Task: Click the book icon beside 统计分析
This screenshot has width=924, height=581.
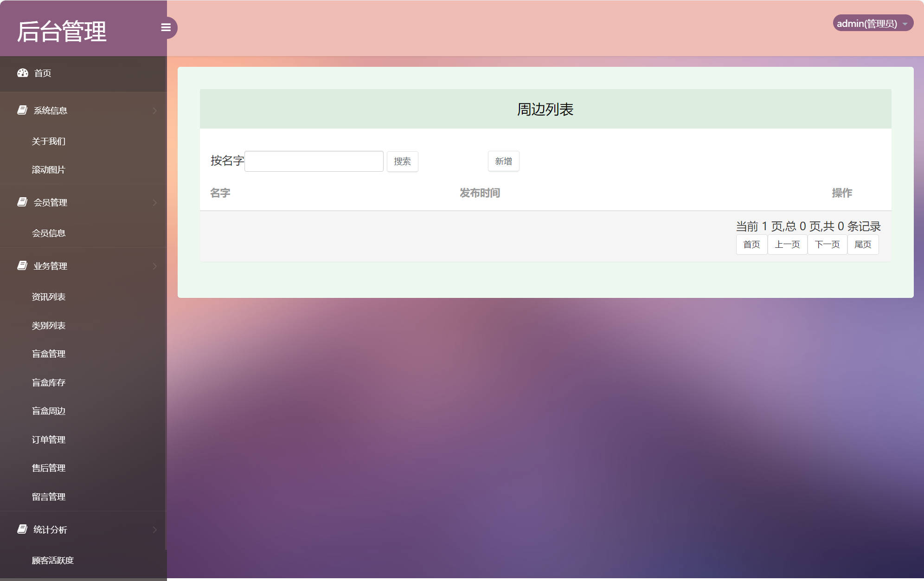Action: [x=22, y=529]
